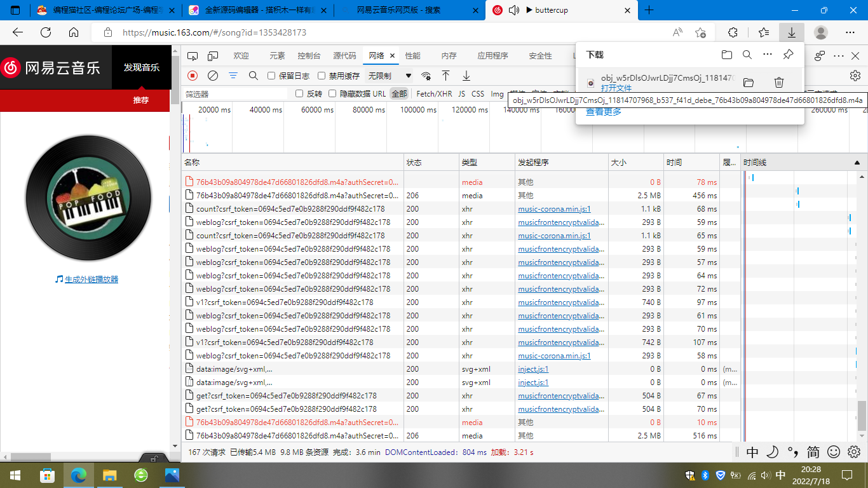
Task: Open network panel settings gear
Action: (x=855, y=76)
